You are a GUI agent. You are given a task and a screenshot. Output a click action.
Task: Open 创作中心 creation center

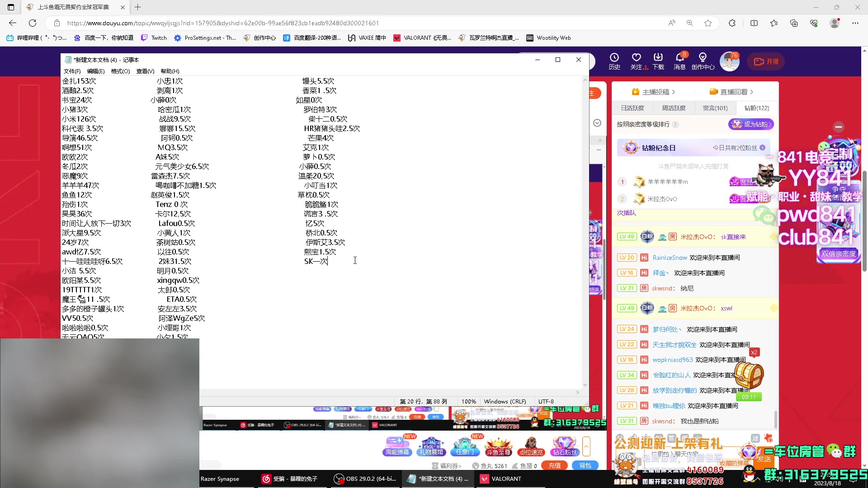tap(703, 61)
